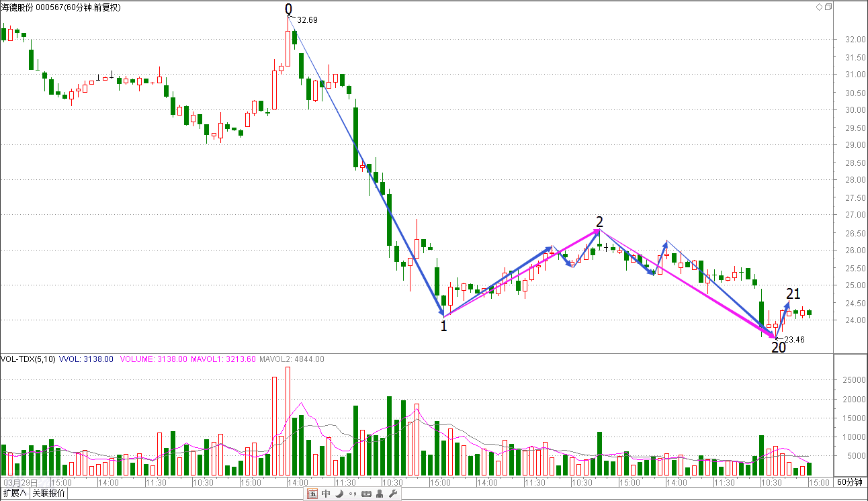This screenshot has height=501, width=868.
Task: Open the 60分钟 period selector
Action: 850,482
